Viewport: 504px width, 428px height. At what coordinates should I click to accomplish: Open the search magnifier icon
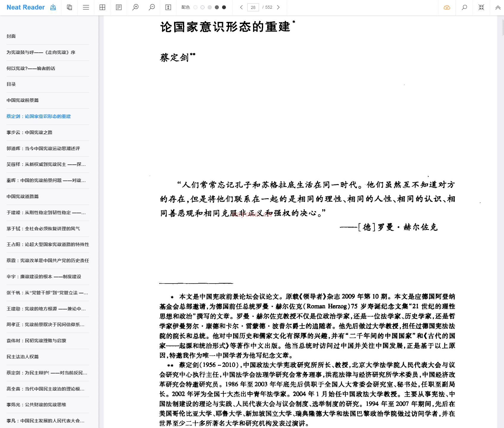[464, 7]
